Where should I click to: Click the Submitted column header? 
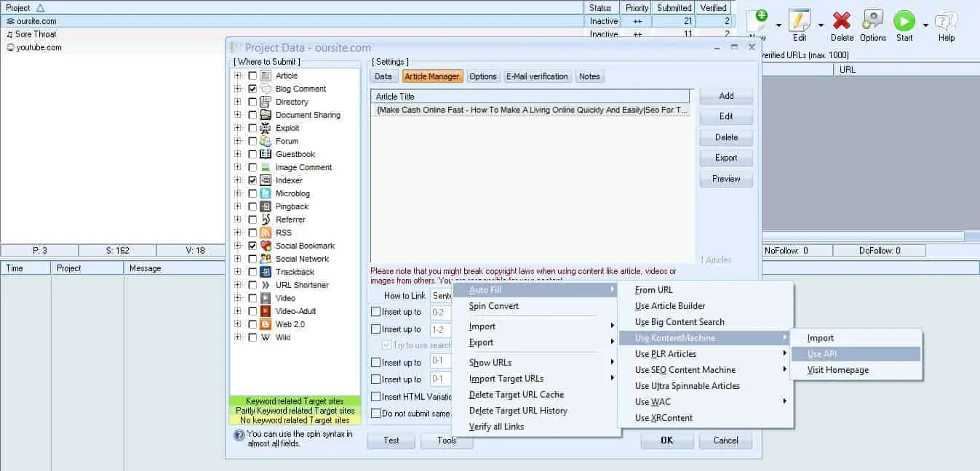(x=674, y=8)
